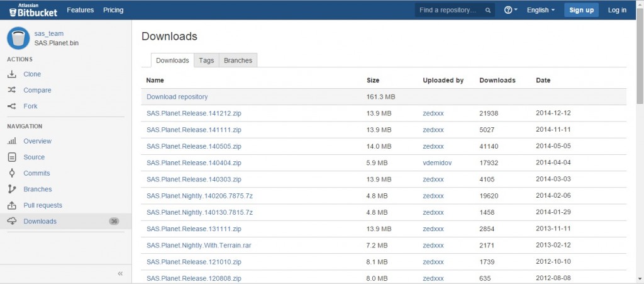The height and width of the screenshot is (284, 644).
Task: Select the Downloads tab
Action: click(172, 60)
